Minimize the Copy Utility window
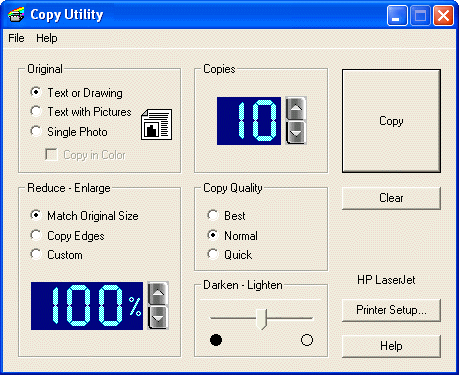Viewport: 459px width, 375px height. coord(397,15)
